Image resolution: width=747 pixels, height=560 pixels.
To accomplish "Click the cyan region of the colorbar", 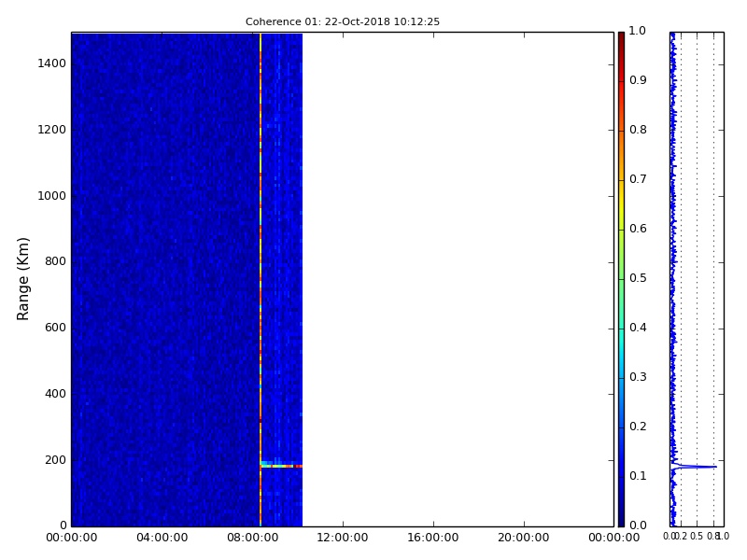I will (x=621, y=341).
